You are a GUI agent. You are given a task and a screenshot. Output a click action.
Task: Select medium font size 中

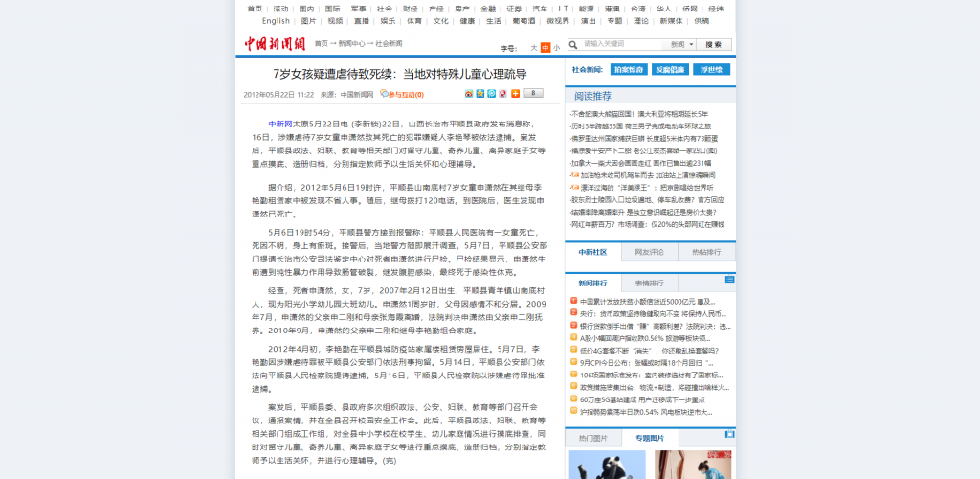pos(546,48)
